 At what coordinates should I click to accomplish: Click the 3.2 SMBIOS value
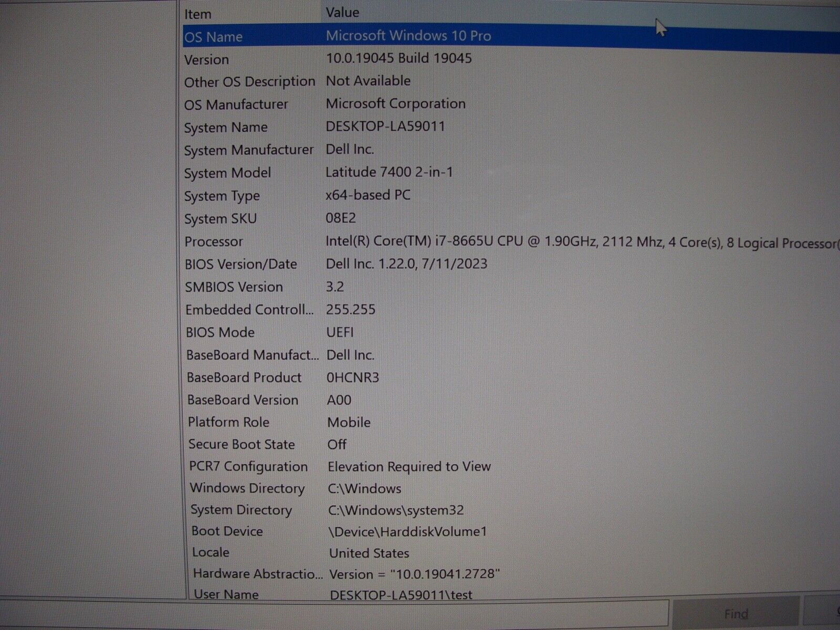tap(335, 287)
